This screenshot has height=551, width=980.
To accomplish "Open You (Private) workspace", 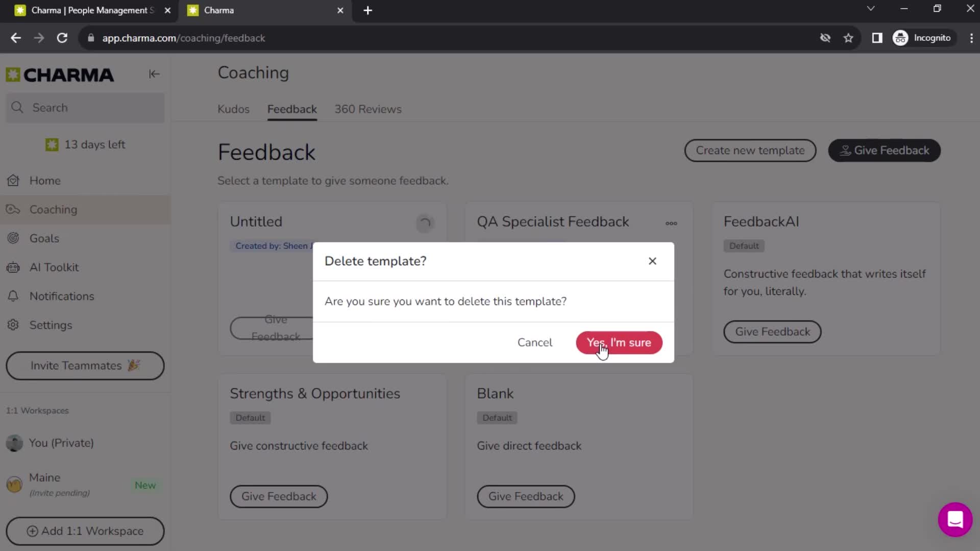I will click(x=85, y=443).
